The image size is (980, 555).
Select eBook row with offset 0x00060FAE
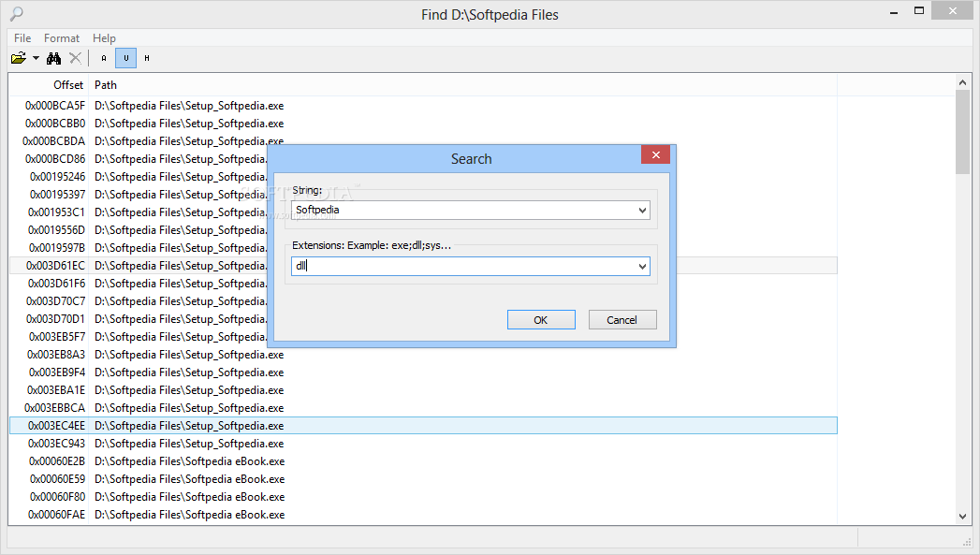coord(423,515)
